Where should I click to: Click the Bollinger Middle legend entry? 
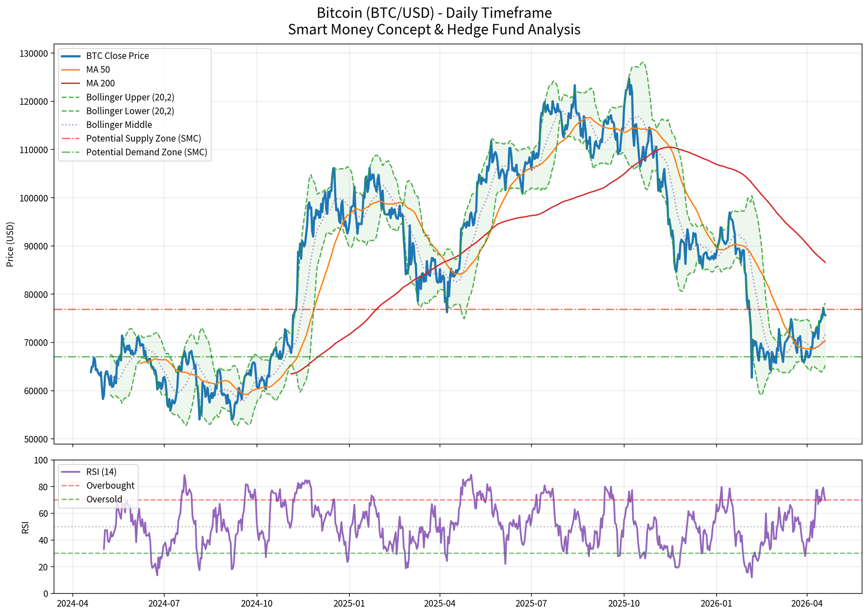tap(119, 125)
